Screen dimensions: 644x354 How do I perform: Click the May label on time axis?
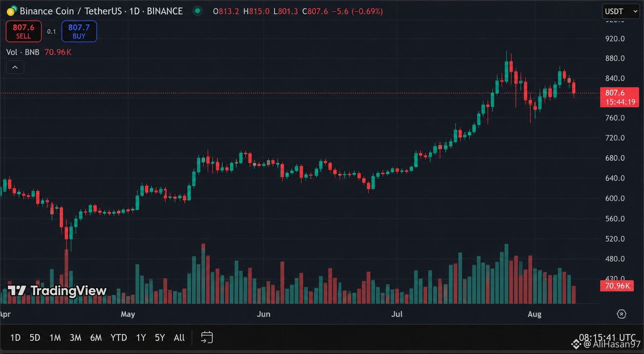pos(128,314)
